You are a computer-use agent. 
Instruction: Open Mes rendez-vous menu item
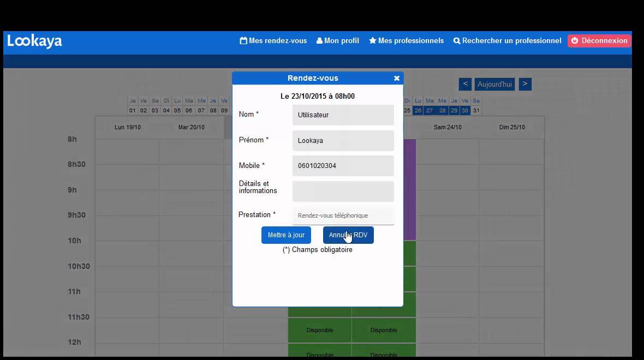coord(273,41)
